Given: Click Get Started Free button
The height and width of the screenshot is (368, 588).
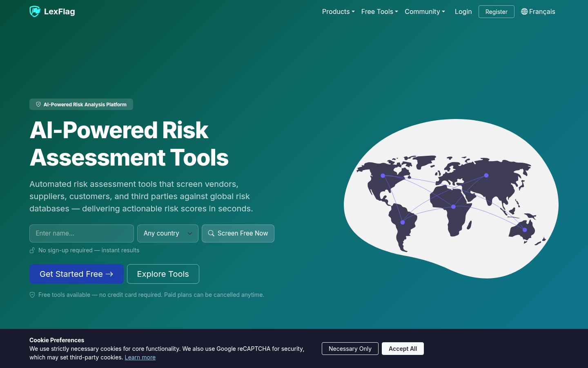Looking at the screenshot, I should (76, 274).
